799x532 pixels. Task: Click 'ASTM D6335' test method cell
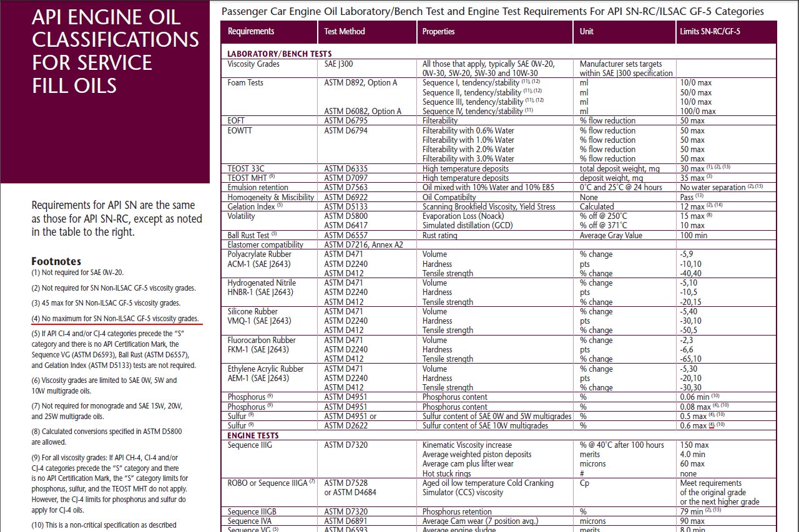point(346,168)
